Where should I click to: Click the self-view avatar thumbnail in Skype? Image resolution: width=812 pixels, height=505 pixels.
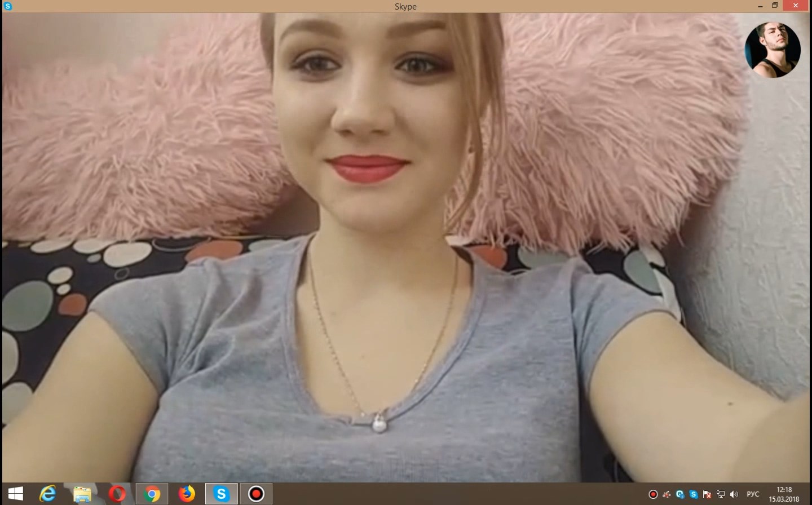pyautogui.click(x=773, y=50)
